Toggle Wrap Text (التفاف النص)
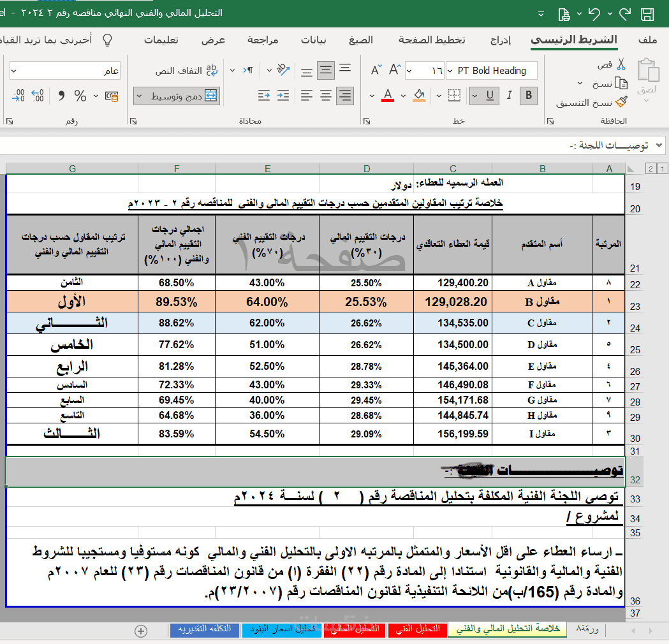669x644 pixels. (186, 70)
